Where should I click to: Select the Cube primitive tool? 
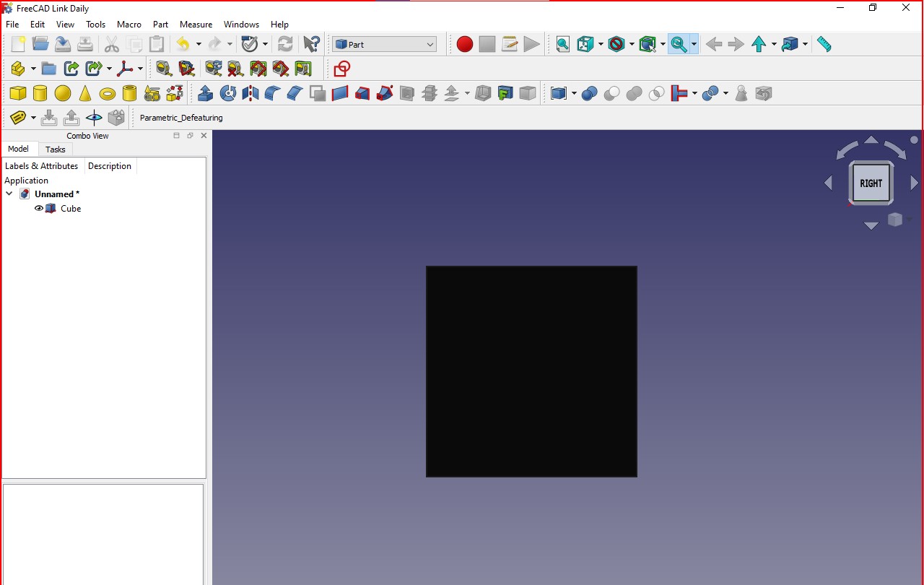pos(17,92)
